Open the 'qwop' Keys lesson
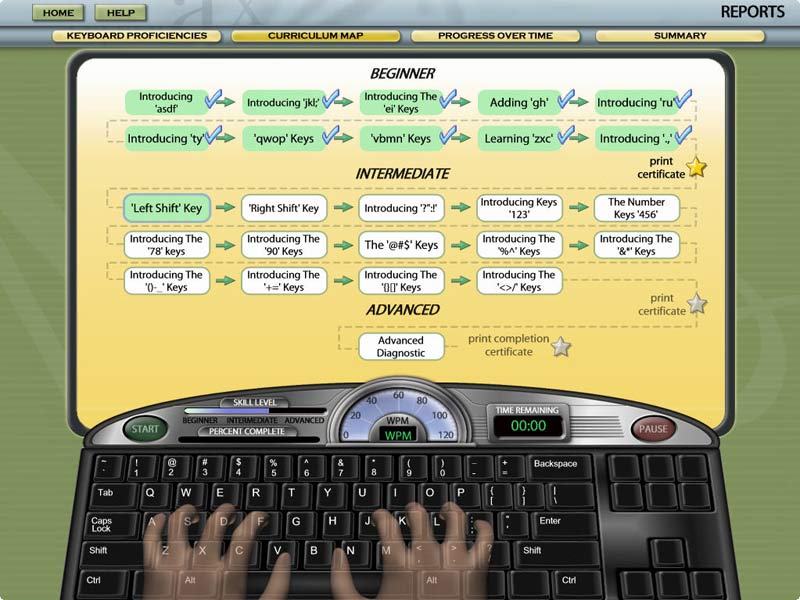The image size is (800, 600). pyautogui.click(x=284, y=138)
